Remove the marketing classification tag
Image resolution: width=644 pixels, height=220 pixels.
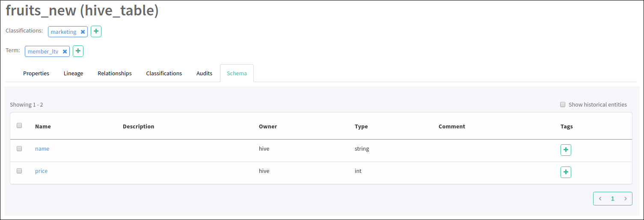[83, 32]
